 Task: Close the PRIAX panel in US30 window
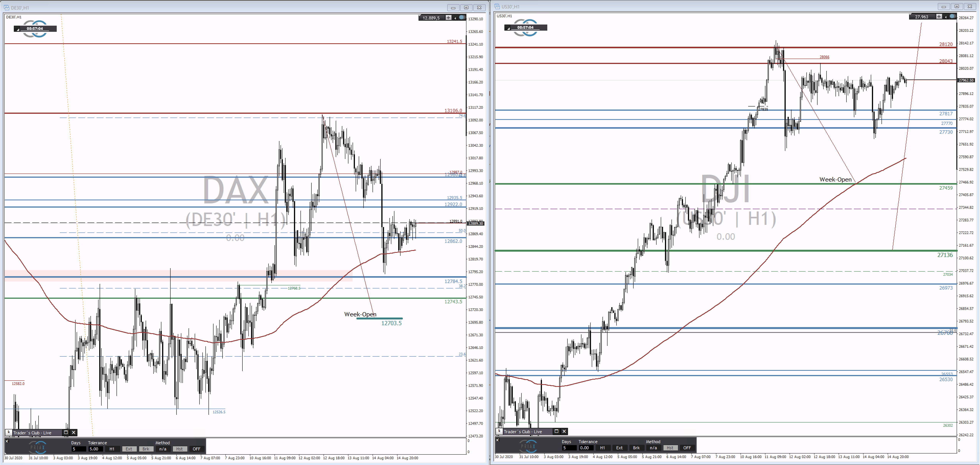pos(497,440)
